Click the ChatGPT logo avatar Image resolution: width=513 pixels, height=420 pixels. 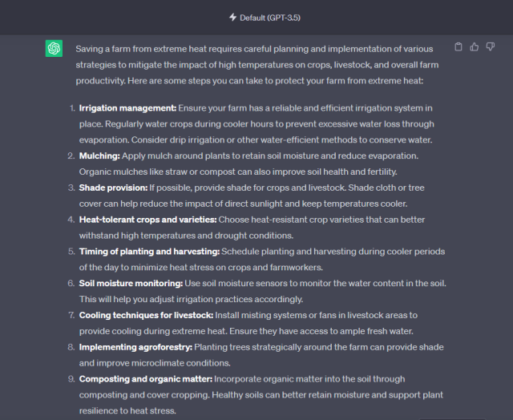tap(54, 49)
